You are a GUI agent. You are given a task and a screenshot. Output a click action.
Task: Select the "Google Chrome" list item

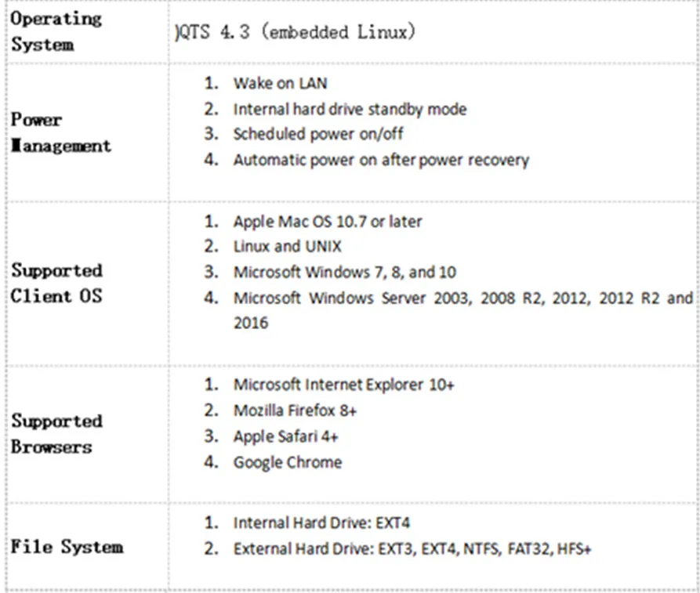pyautogui.click(x=287, y=462)
